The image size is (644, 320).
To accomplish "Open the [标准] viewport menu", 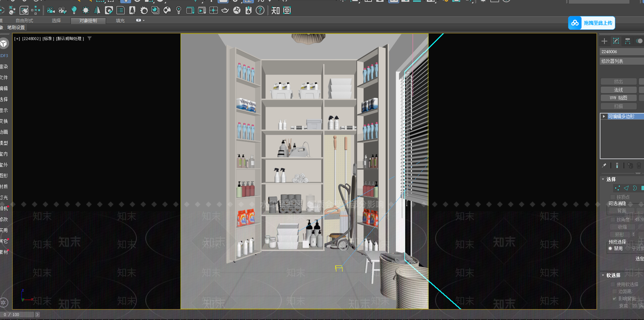I will pyautogui.click(x=48, y=39).
